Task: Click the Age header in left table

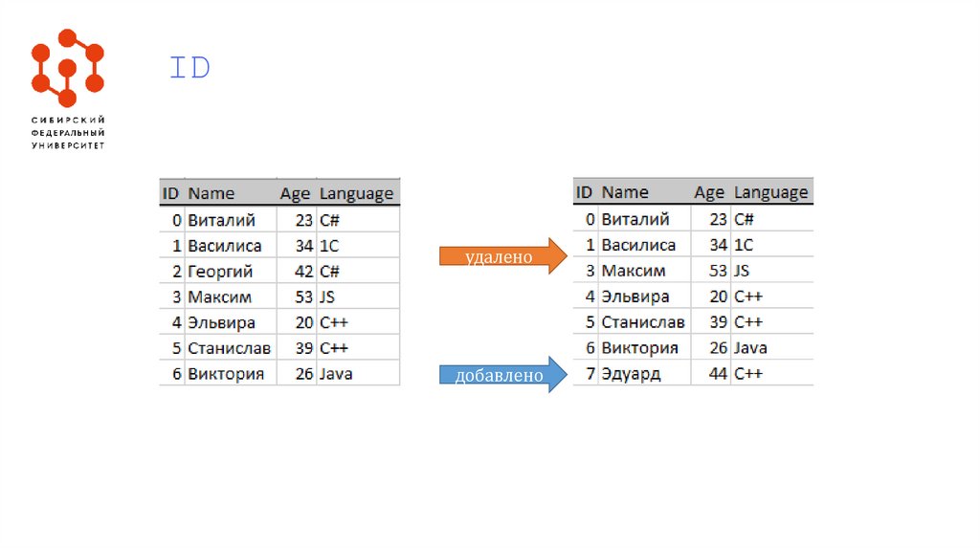Action: coord(295,193)
